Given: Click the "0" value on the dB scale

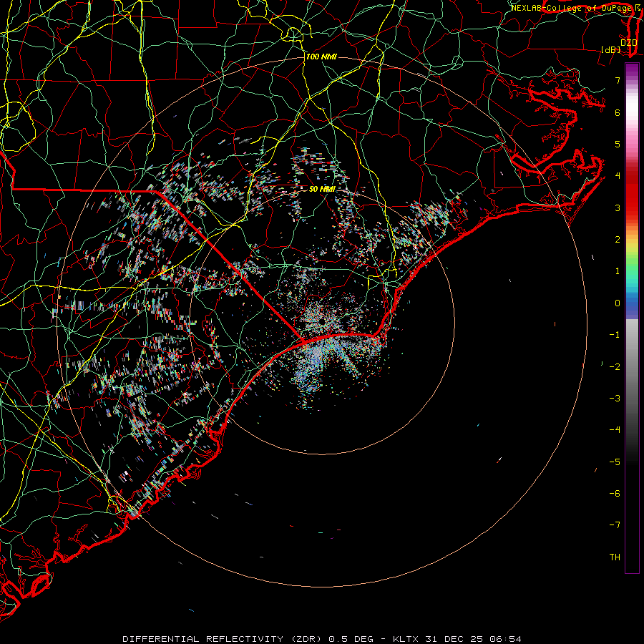Looking at the screenshot, I should [x=618, y=303].
